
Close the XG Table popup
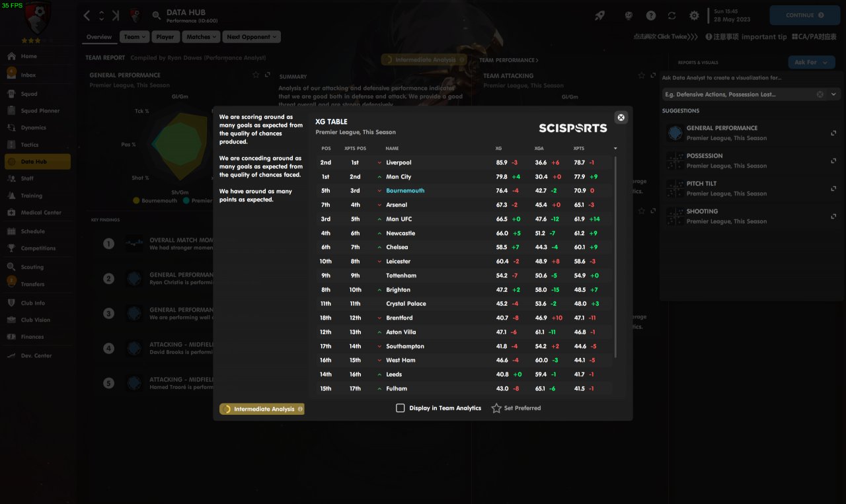pyautogui.click(x=621, y=118)
